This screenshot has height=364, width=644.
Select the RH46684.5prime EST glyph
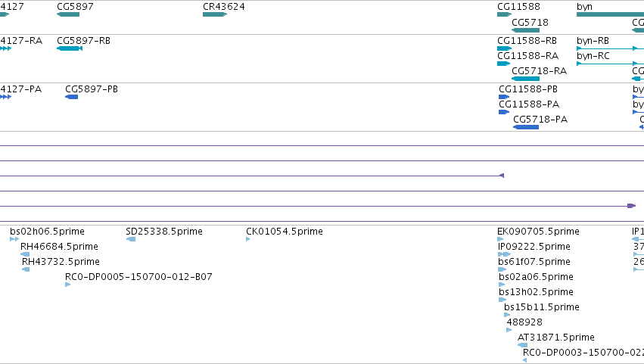point(25,254)
